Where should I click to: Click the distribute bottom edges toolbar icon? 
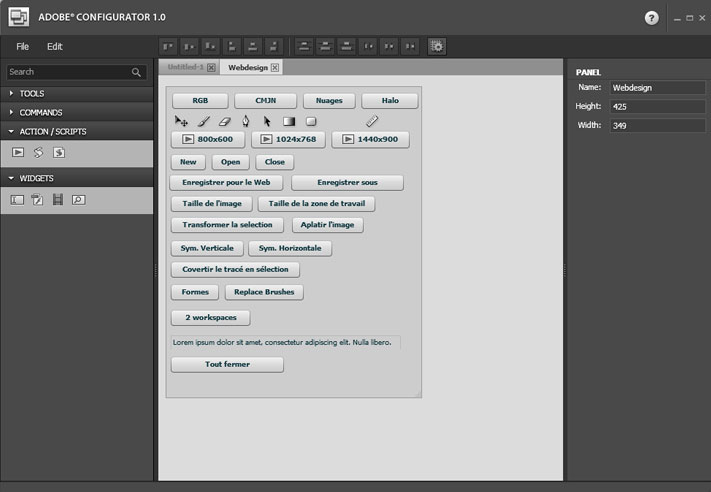(346, 46)
